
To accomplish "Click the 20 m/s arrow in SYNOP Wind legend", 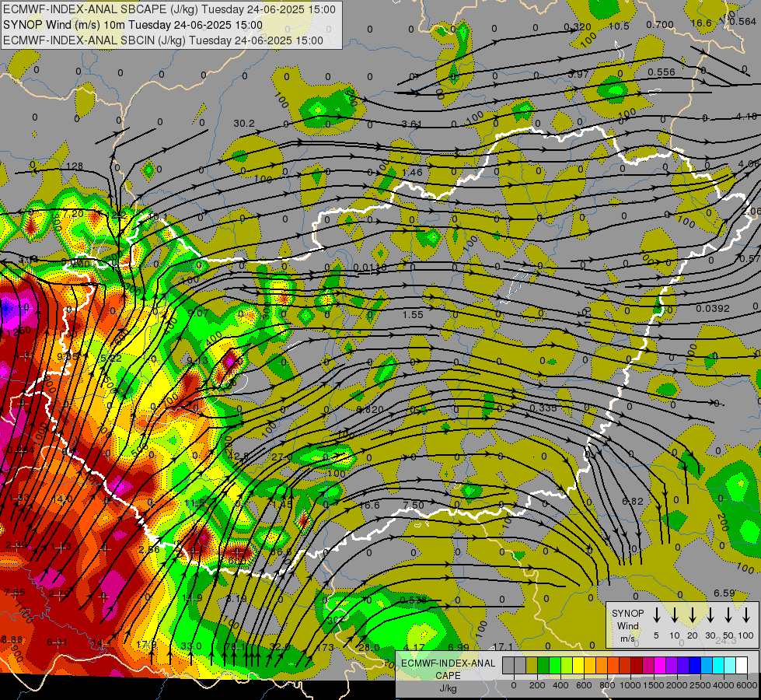I will [x=693, y=615].
